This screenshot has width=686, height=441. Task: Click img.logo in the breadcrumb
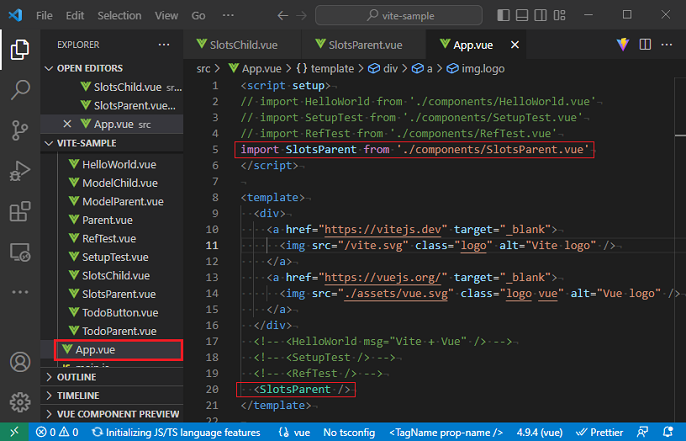click(x=476, y=69)
